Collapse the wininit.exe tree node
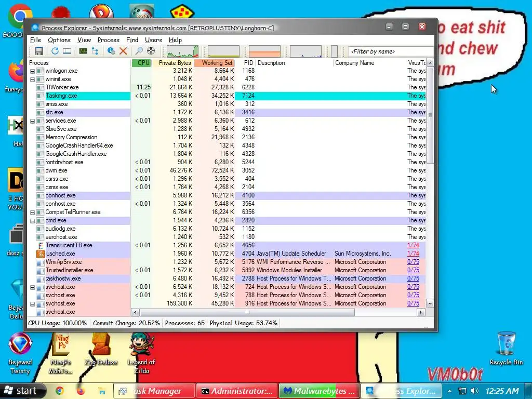 coord(33,79)
